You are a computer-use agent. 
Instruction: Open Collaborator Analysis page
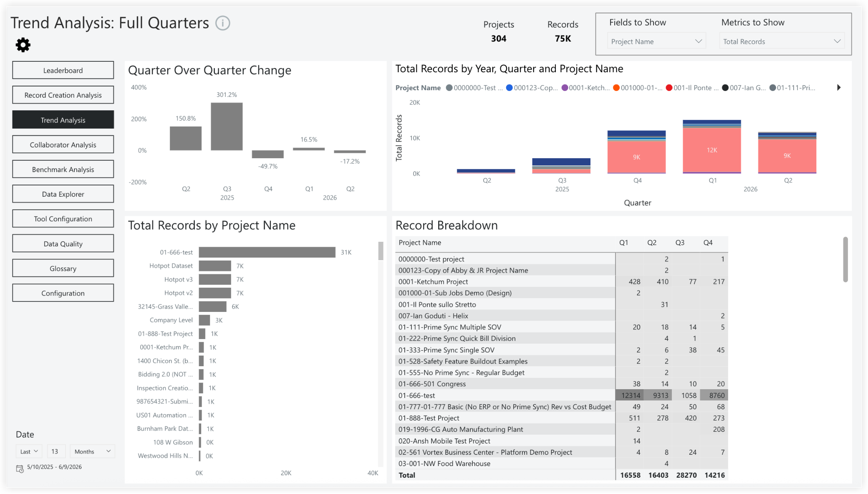[63, 144]
